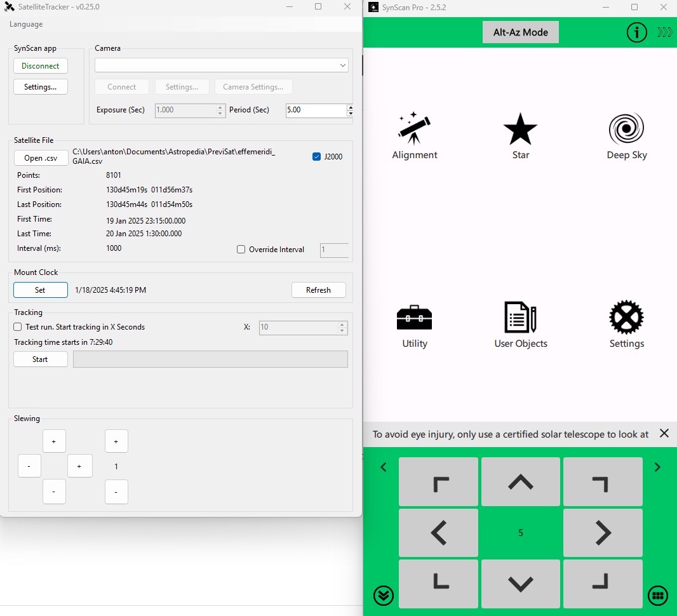677x616 pixels.
Task: Click the tracking progress bar
Action: click(x=210, y=359)
